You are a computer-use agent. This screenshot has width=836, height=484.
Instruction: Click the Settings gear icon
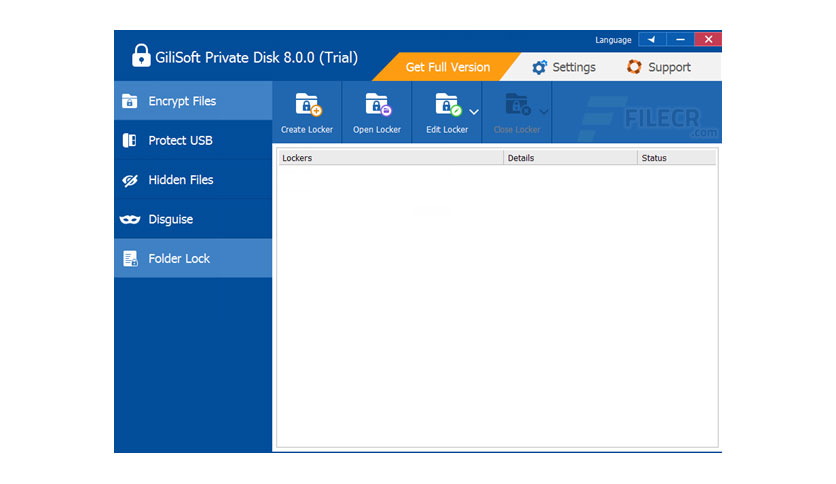pos(540,67)
